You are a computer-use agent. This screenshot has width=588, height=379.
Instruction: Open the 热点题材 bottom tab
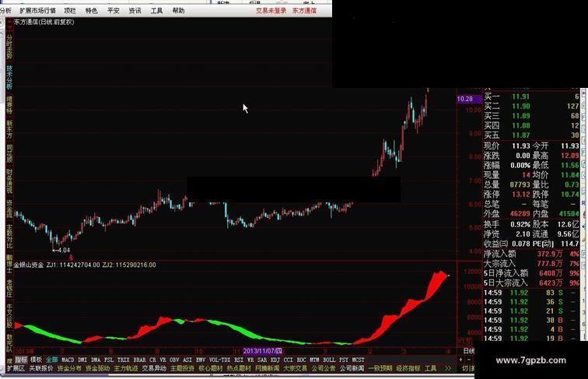click(239, 368)
